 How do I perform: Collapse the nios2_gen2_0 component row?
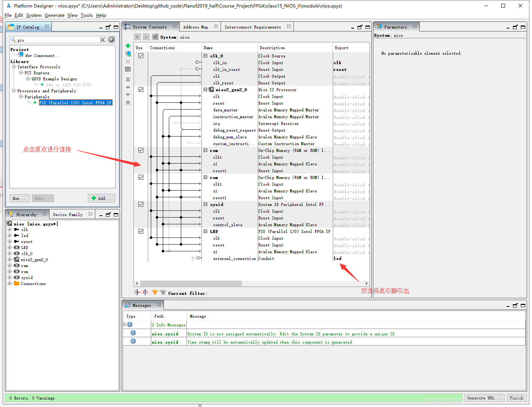[206, 90]
